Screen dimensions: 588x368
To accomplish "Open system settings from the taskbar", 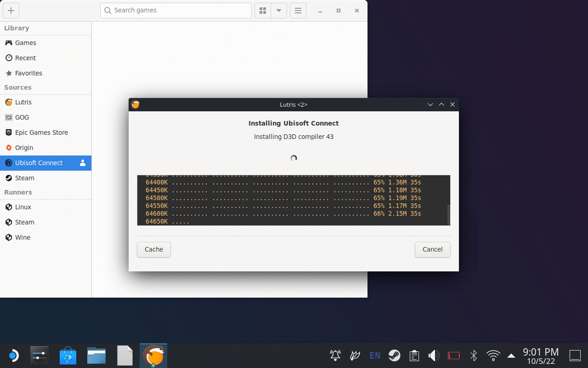I will pos(40,356).
